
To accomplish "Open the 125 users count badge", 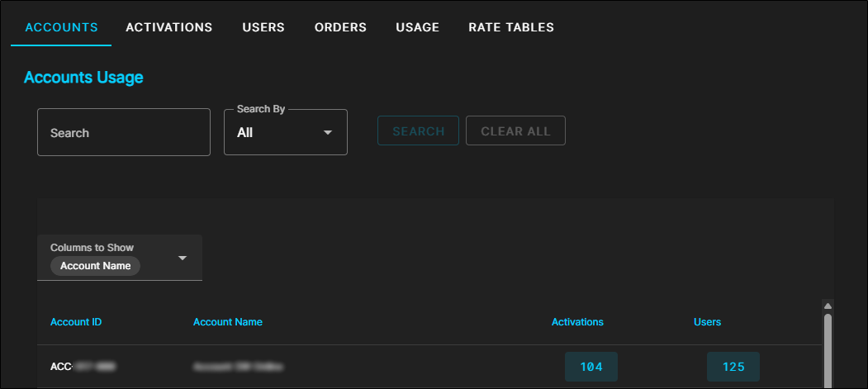I will point(733,367).
